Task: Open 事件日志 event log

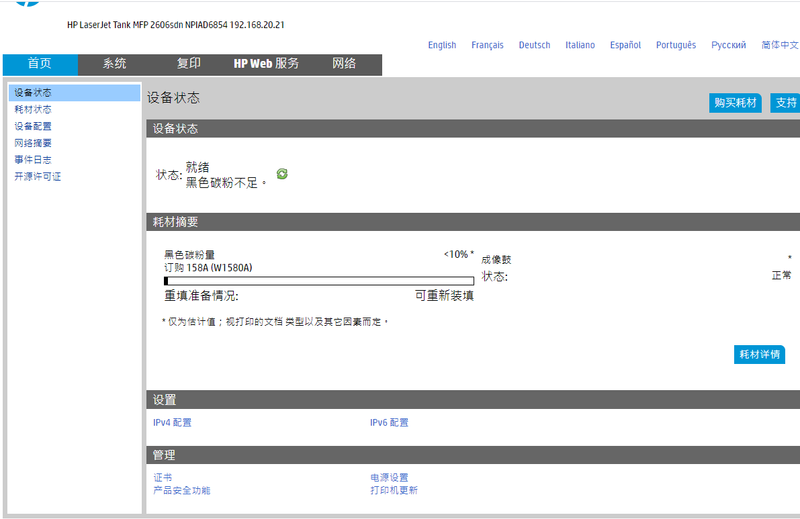Action: coord(33,160)
